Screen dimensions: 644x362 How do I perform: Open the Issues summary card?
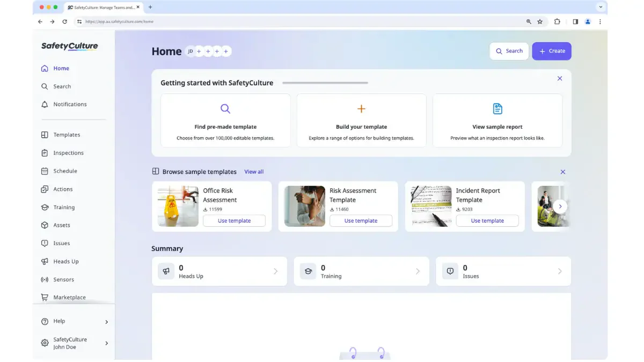tap(503, 271)
